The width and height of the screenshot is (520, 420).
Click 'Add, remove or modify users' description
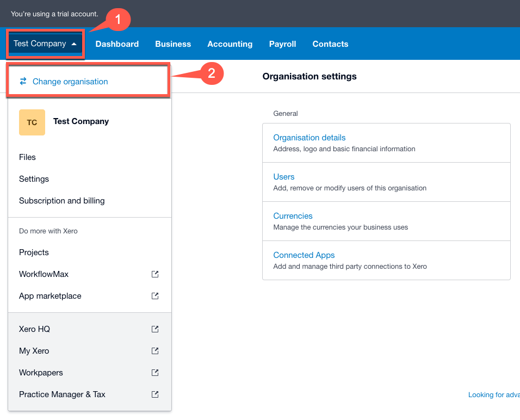(x=350, y=188)
